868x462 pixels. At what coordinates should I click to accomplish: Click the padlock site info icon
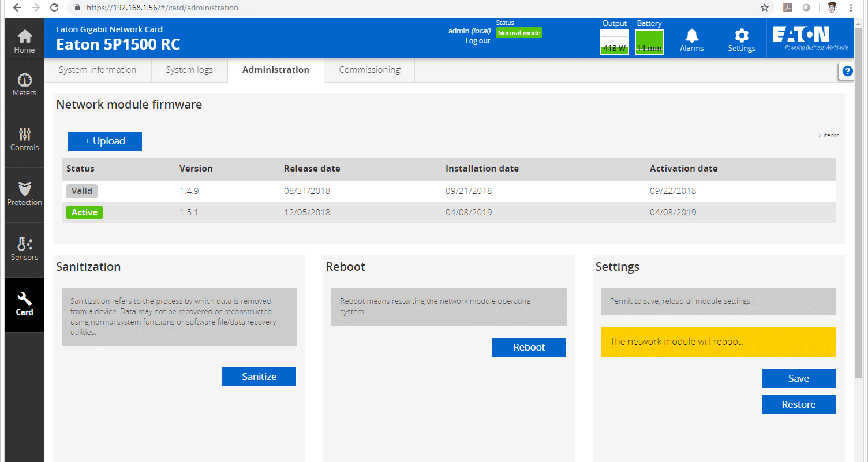tap(76, 8)
